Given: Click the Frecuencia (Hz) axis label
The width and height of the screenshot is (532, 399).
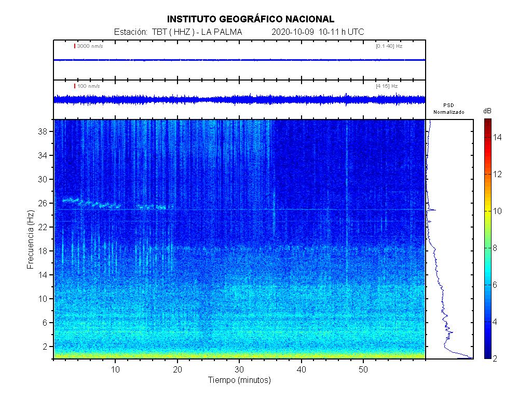Looking at the screenshot, I should (30, 239).
